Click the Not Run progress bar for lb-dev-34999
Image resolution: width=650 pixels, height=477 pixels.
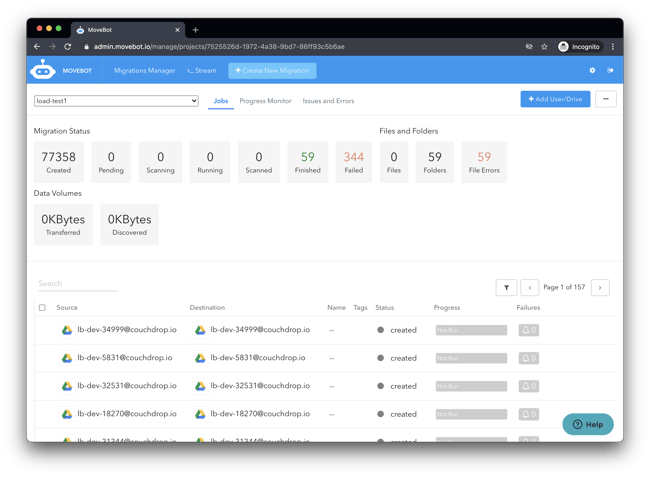(471, 330)
